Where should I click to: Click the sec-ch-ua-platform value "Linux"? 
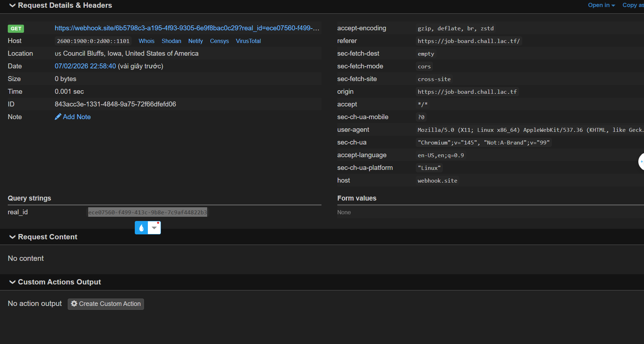429,168
